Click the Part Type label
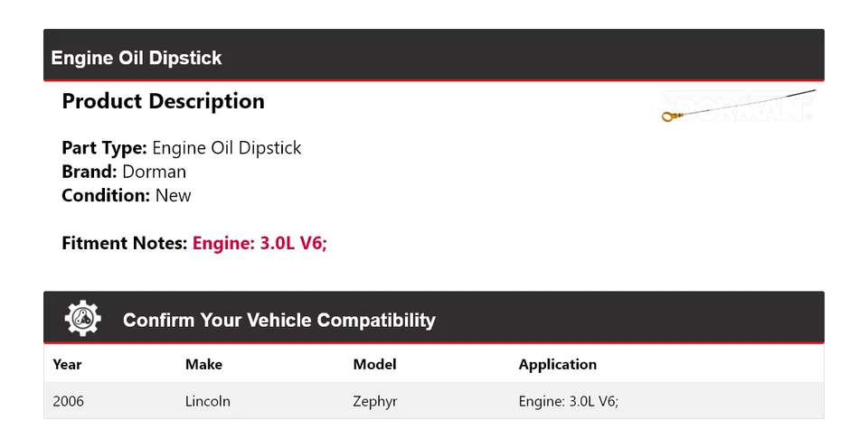The image size is (868, 448). click(104, 147)
